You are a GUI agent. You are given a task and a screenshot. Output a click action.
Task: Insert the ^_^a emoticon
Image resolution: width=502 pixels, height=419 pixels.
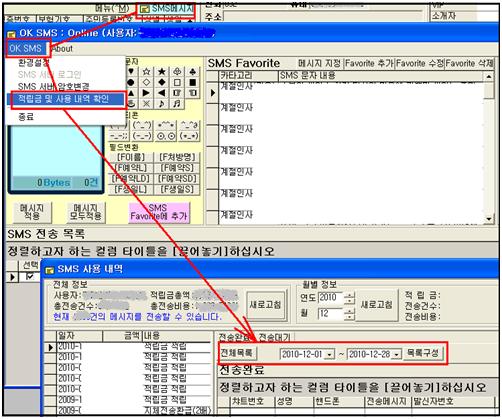point(189,126)
